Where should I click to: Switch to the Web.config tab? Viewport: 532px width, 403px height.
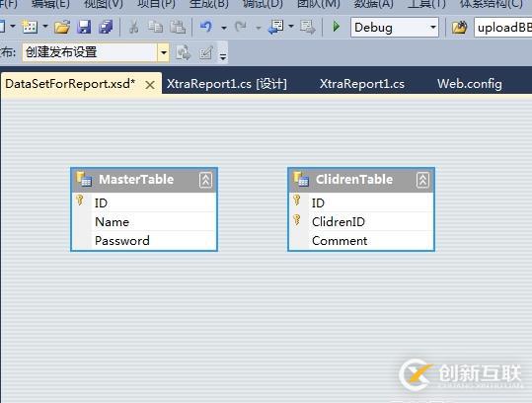(x=469, y=84)
